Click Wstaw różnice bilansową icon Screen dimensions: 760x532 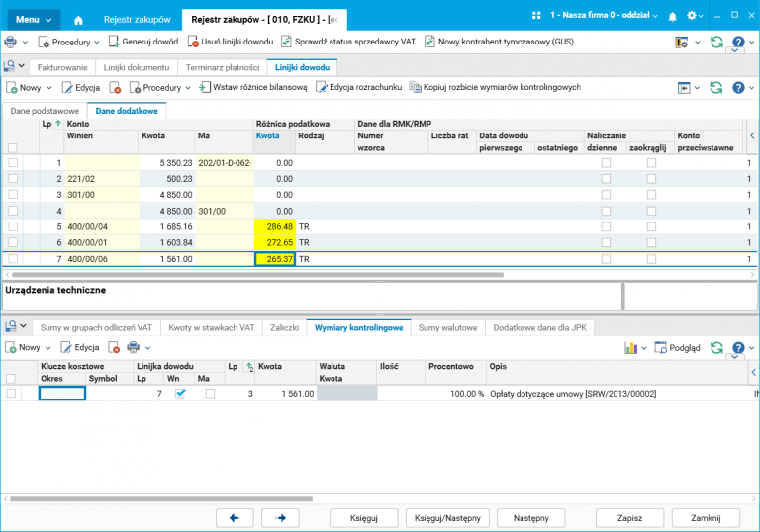click(206, 88)
